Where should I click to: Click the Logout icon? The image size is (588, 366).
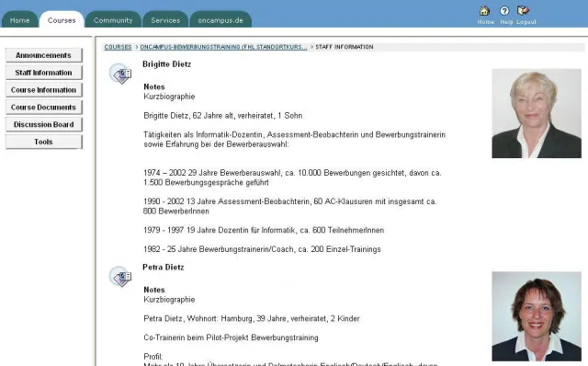[x=523, y=10]
